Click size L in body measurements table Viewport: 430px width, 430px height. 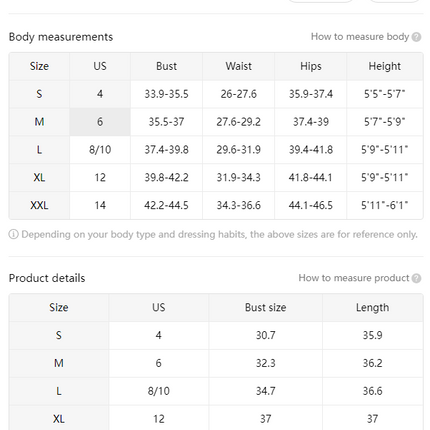tap(39, 150)
